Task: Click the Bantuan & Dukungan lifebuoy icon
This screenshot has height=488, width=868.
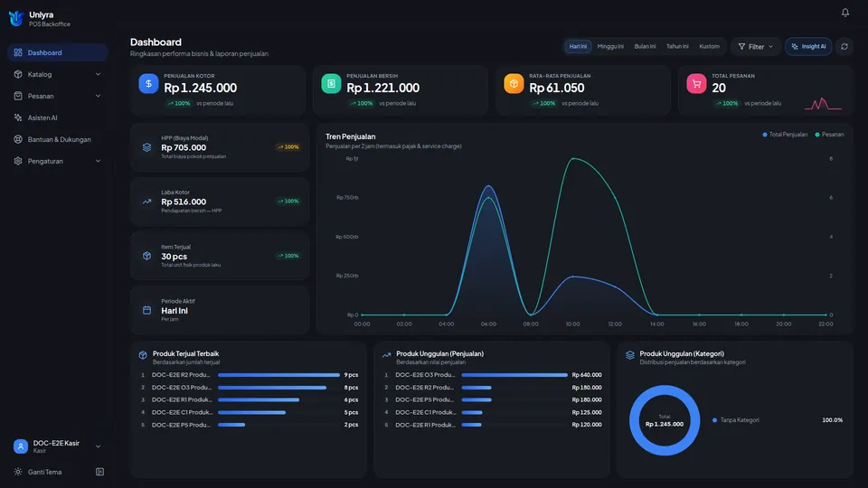Action: (x=18, y=139)
